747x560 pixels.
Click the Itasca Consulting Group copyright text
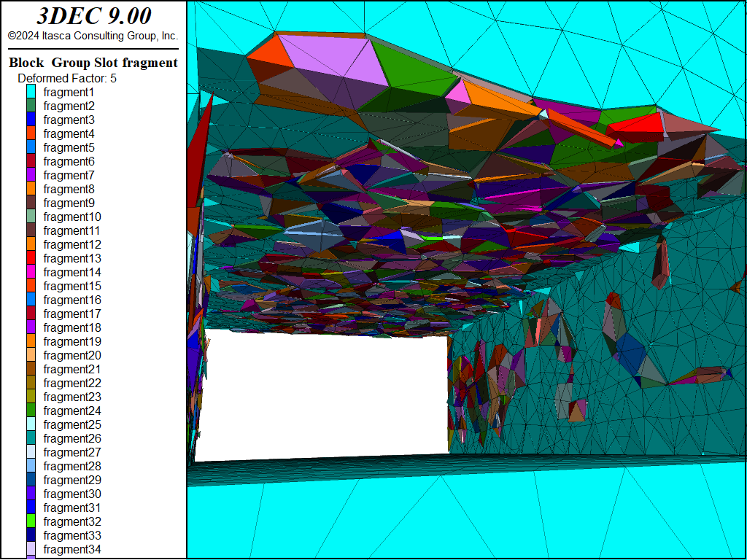(93, 36)
